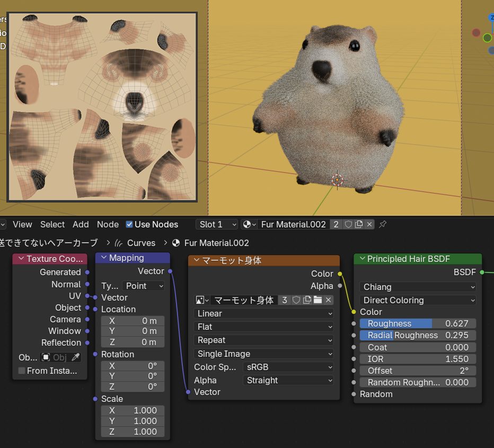Open the Add menu
Screen dimensions: 494x448
pos(81,224)
